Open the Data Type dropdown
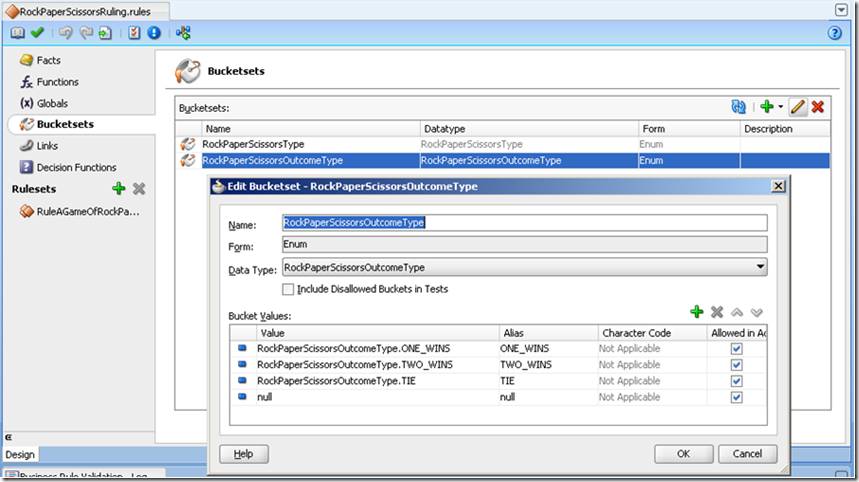The height and width of the screenshot is (482, 859). coord(760,268)
